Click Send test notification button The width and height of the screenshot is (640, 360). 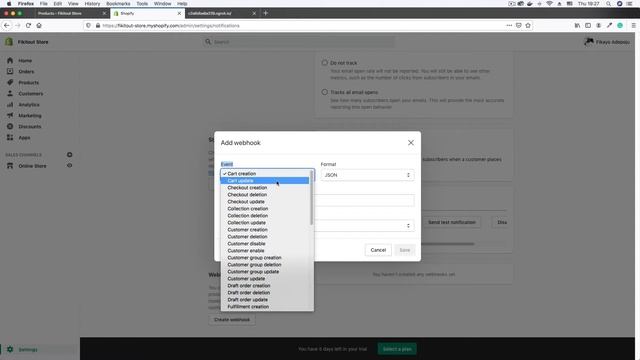pyautogui.click(x=452, y=222)
